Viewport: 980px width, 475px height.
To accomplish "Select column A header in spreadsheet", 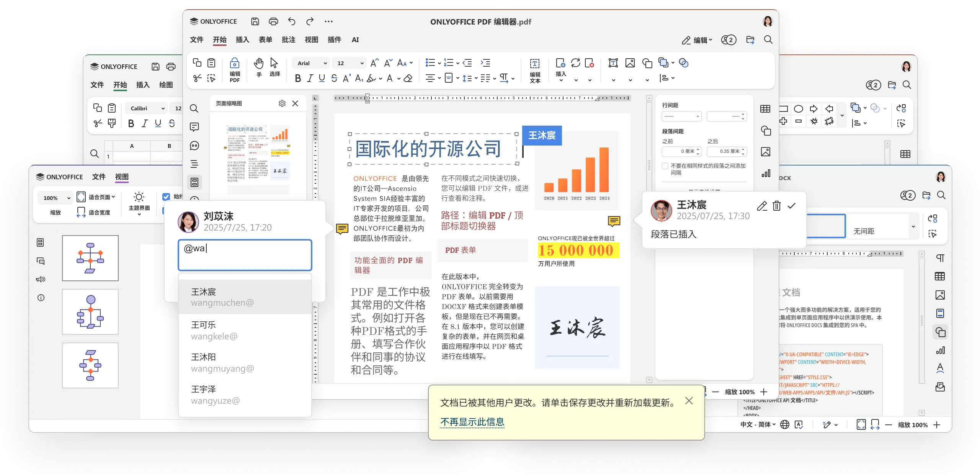I will (x=132, y=146).
